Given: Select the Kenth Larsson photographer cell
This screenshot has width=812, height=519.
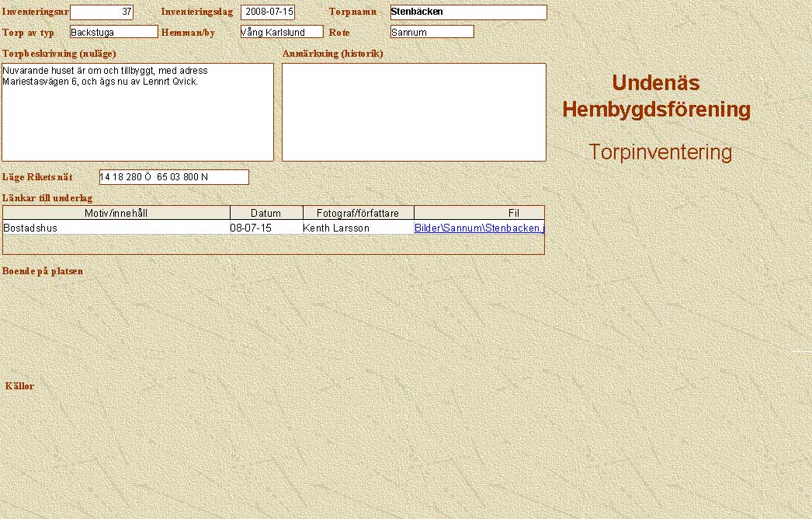Looking at the screenshot, I should [336, 228].
